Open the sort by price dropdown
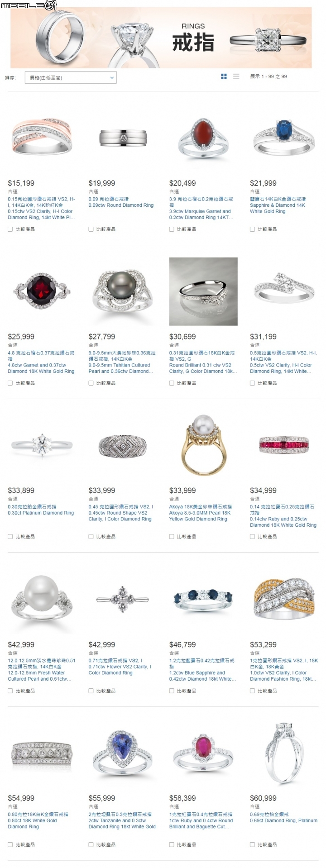Image resolution: width=326 pixels, height=868 pixels. tap(71, 77)
